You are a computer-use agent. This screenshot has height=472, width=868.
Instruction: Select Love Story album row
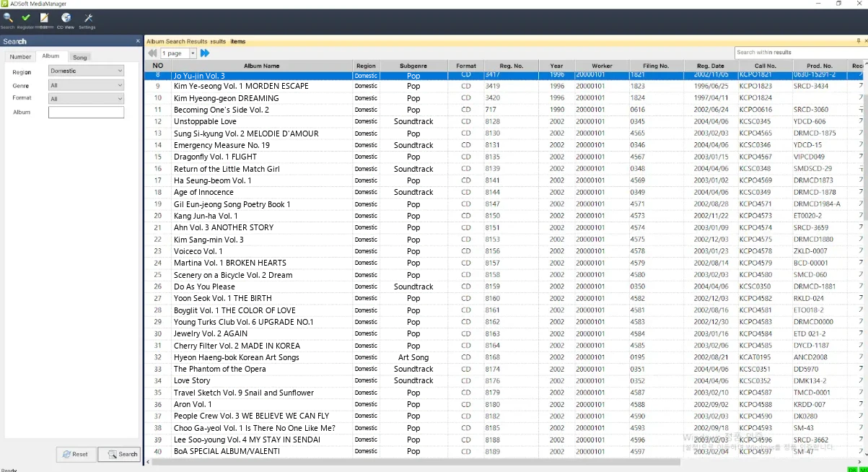(504, 380)
